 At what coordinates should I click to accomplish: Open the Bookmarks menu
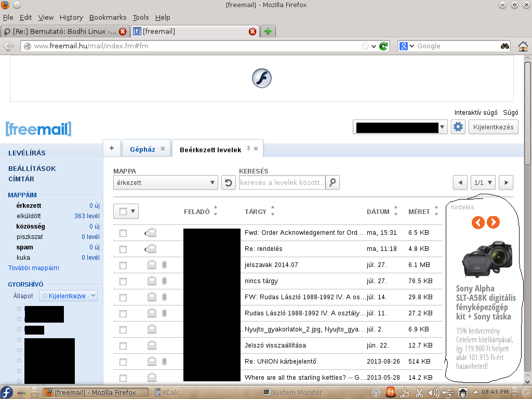108,17
